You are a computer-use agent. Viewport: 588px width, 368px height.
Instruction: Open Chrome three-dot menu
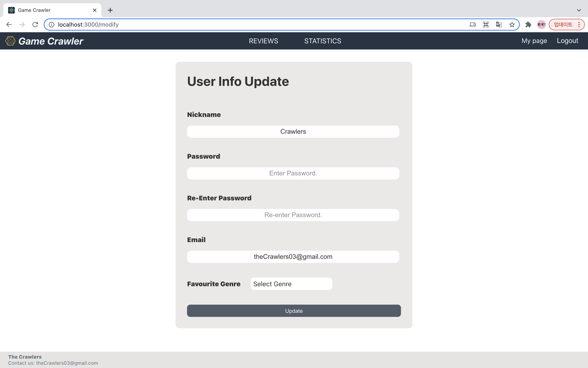click(x=579, y=25)
